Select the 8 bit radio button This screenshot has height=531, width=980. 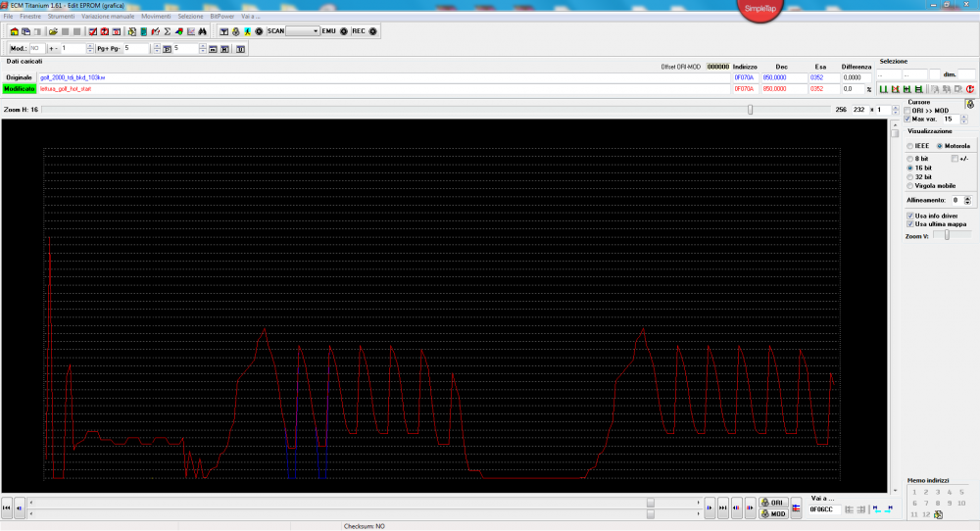910,158
